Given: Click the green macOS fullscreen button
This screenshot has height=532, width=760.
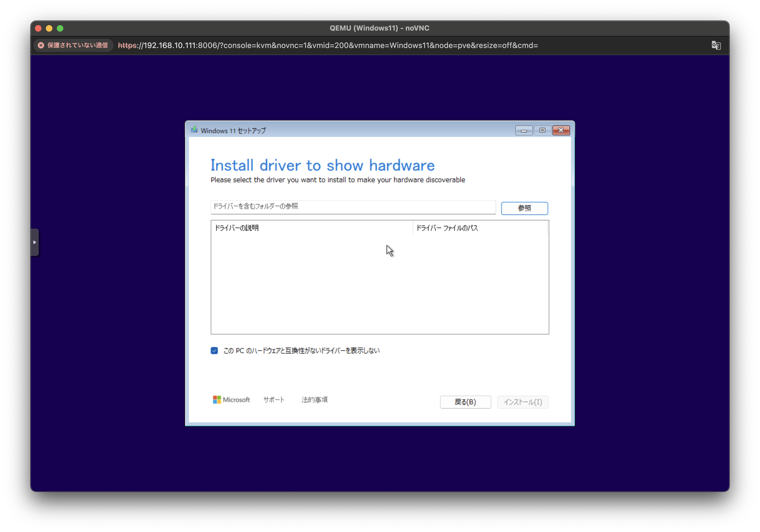Looking at the screenshot, I should click(x=60, y=28).
